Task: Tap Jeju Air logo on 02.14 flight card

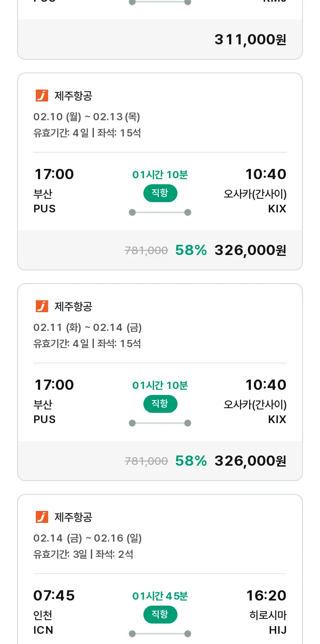Action: pos(42,517)
